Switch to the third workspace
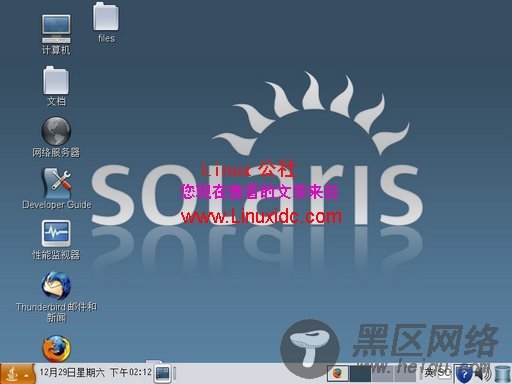Screen dimensions: 512x384 [382, 373]
